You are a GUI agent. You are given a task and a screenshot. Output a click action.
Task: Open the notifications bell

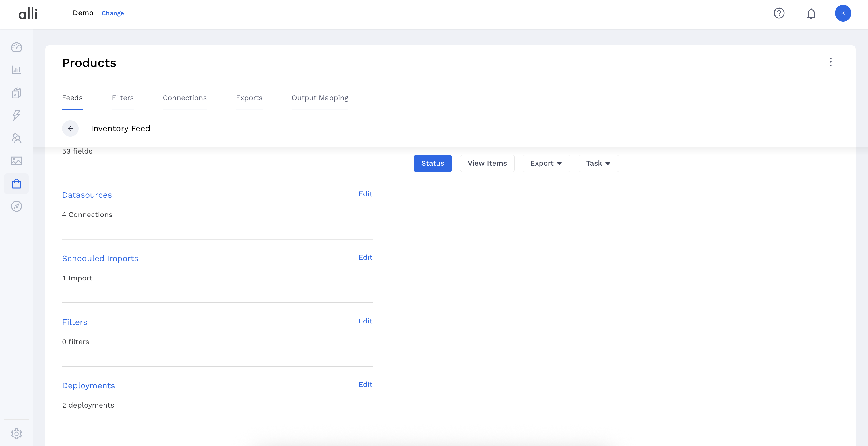point(811,13)
